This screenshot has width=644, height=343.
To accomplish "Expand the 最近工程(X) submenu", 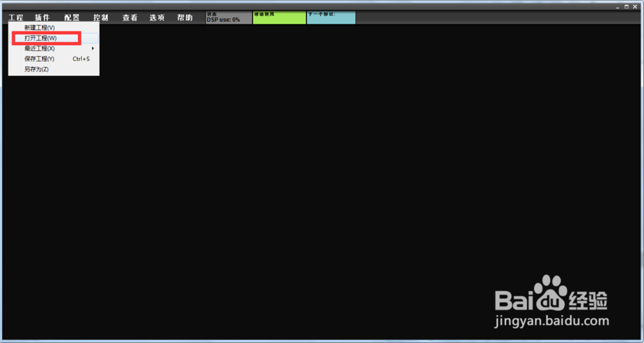I will (54, 48).
